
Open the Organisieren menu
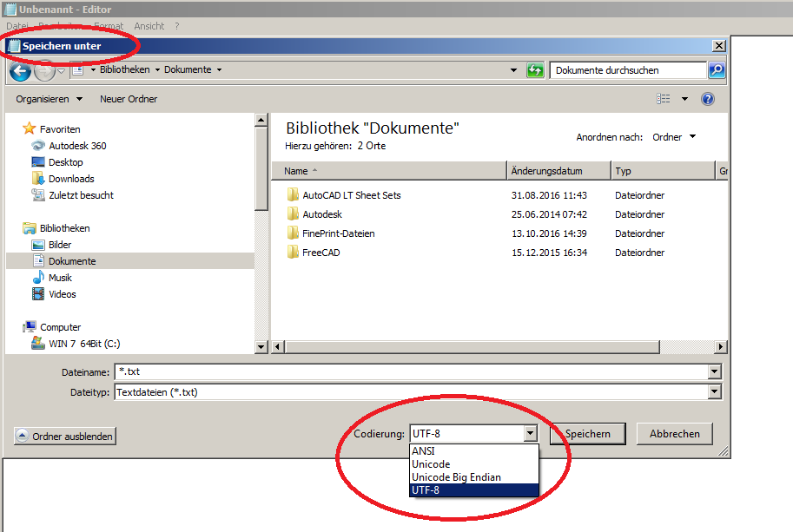50,99
